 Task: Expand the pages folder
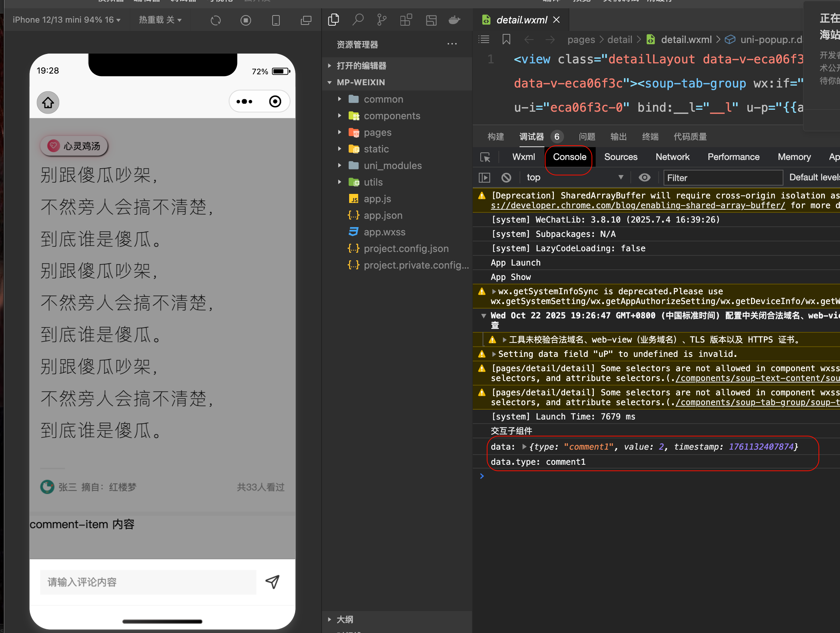click(x=377, y=132)
